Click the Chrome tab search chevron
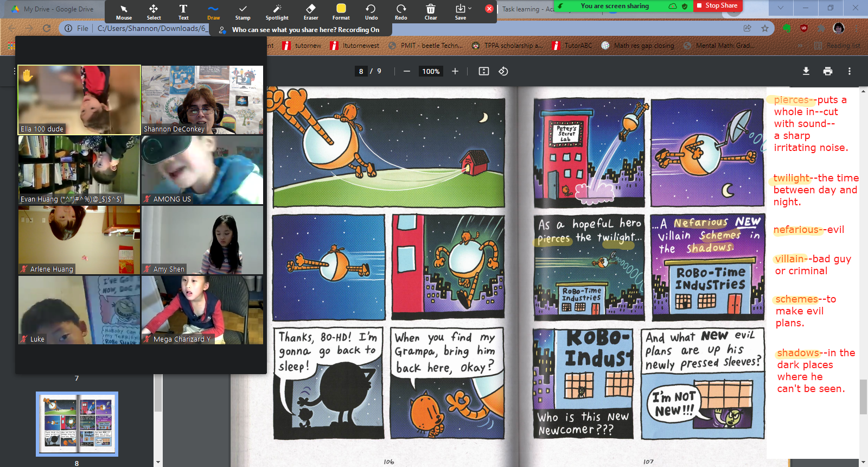Image resolution: width=868 pixels, height=467 pixels. tap(781, 8)
